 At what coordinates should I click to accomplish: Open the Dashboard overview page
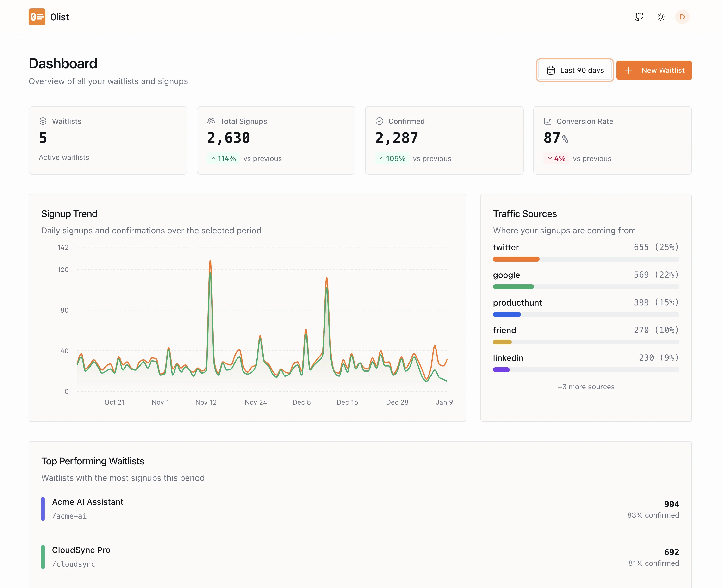point(63,63)
